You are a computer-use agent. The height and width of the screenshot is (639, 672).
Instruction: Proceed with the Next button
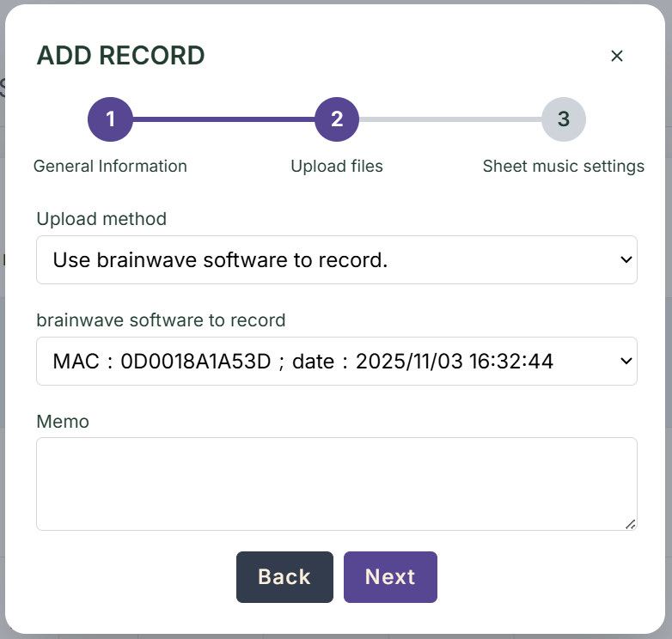pos(390,577)
